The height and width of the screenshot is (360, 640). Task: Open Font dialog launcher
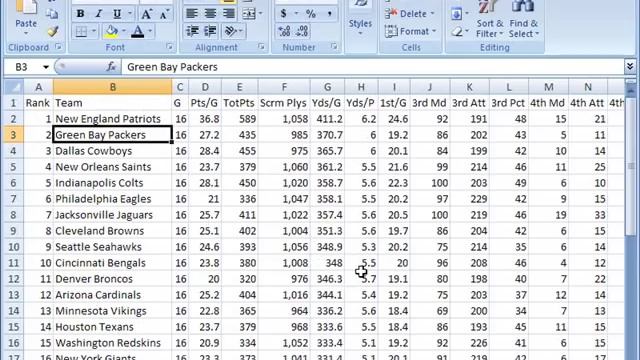169,47
